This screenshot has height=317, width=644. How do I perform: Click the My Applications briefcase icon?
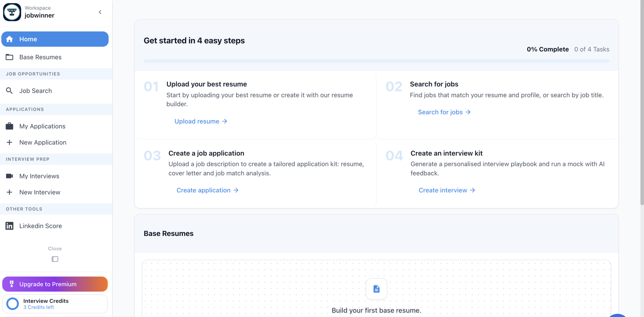pyautogui.click(x=10, y=126)
